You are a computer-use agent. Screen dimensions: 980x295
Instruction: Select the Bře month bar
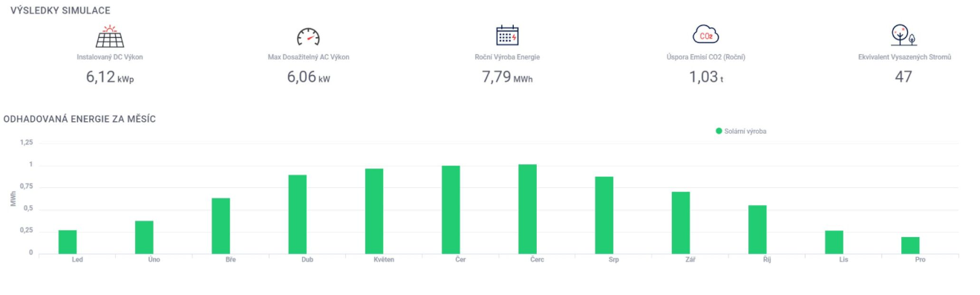coord(220,226)
